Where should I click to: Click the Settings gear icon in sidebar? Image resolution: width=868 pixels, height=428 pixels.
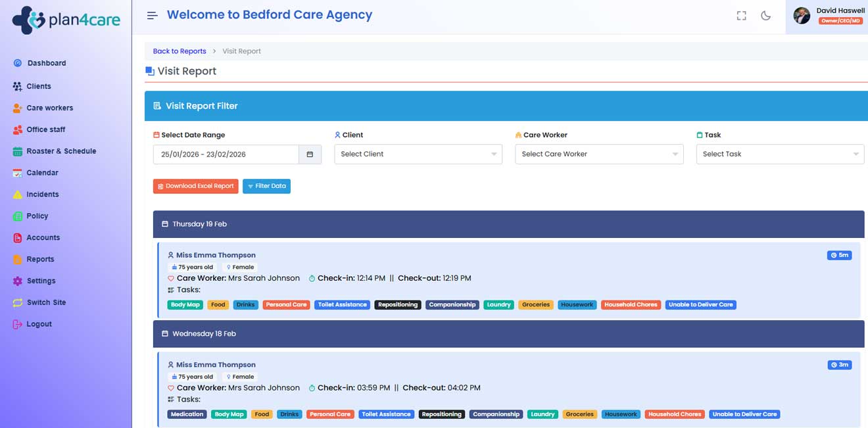coord(18,281)
